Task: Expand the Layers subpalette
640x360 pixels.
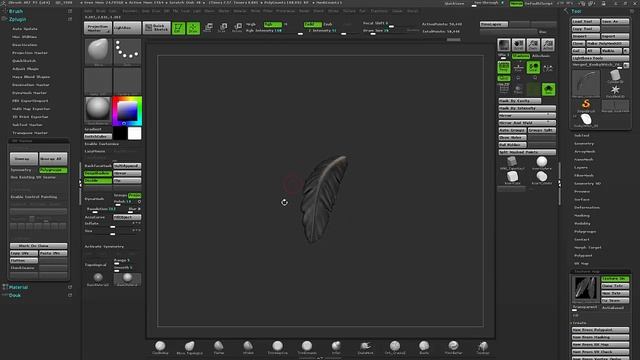Action: (581, 167)
